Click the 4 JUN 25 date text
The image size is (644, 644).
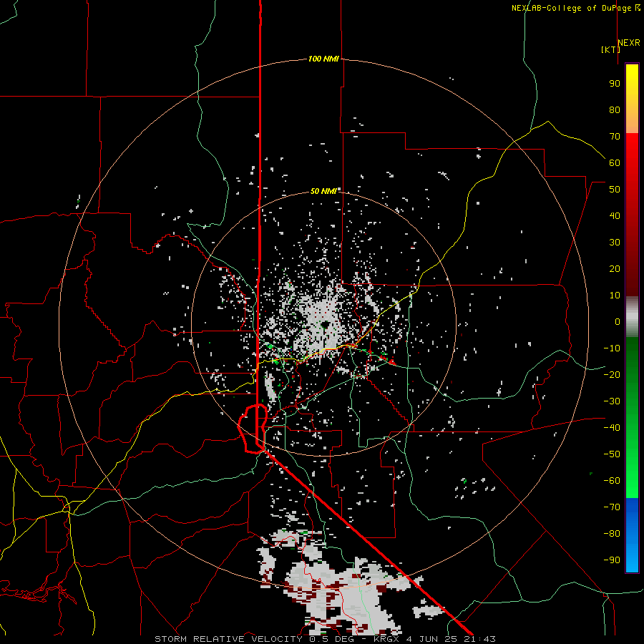click(x=431, y=639)
